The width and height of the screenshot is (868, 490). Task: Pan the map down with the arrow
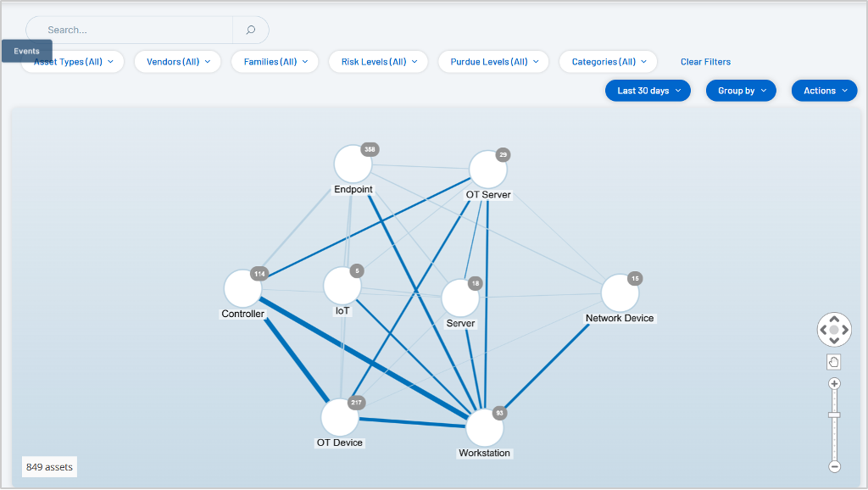[834, 341]
